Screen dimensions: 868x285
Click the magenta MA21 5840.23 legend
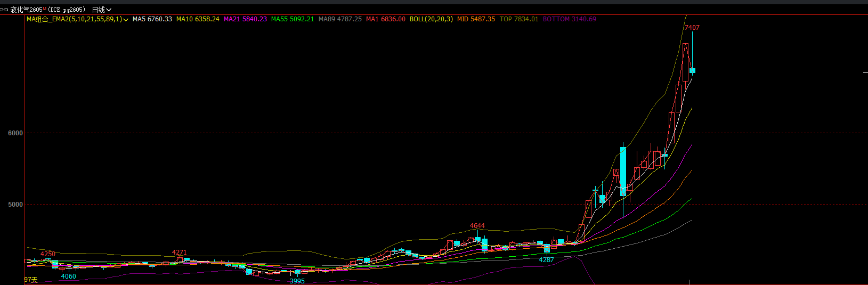tap(245, 19)
